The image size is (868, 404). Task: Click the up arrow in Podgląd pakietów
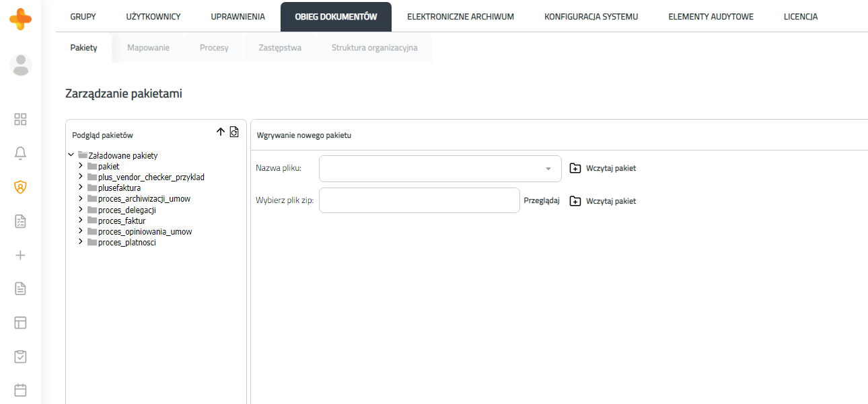(221, 132)
